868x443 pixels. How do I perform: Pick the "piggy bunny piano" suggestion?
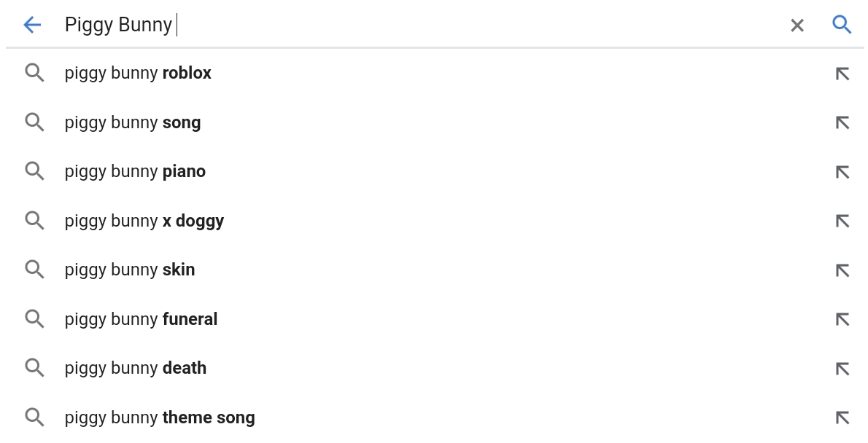click(x=135, y=171)
